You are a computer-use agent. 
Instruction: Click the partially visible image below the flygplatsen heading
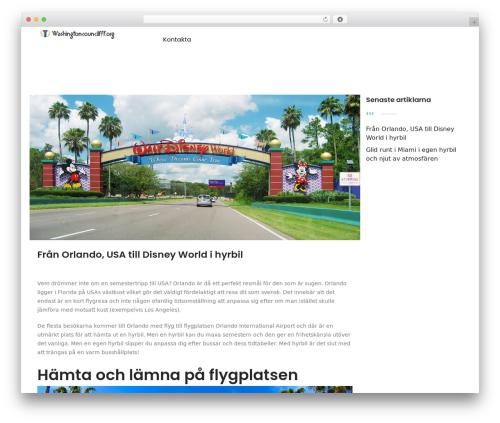195,390
